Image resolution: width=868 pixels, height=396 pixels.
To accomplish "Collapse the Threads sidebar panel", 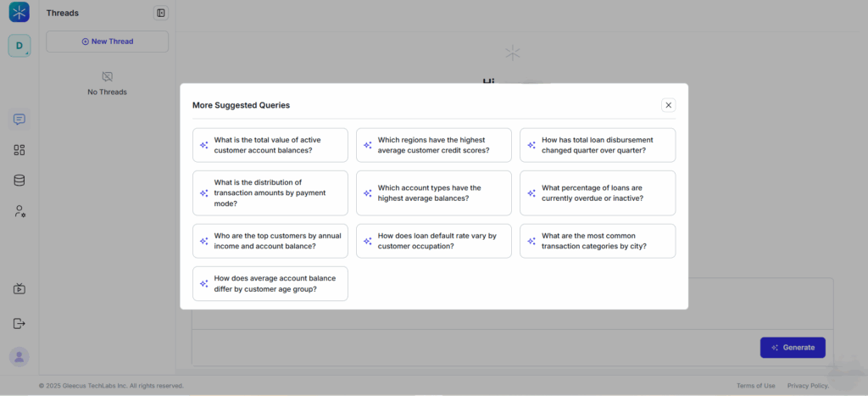I will click(x=161, y=13).
